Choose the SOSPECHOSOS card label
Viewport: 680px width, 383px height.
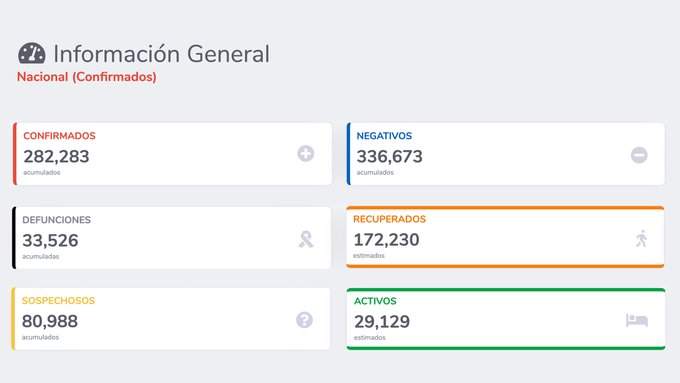(58, 301)
